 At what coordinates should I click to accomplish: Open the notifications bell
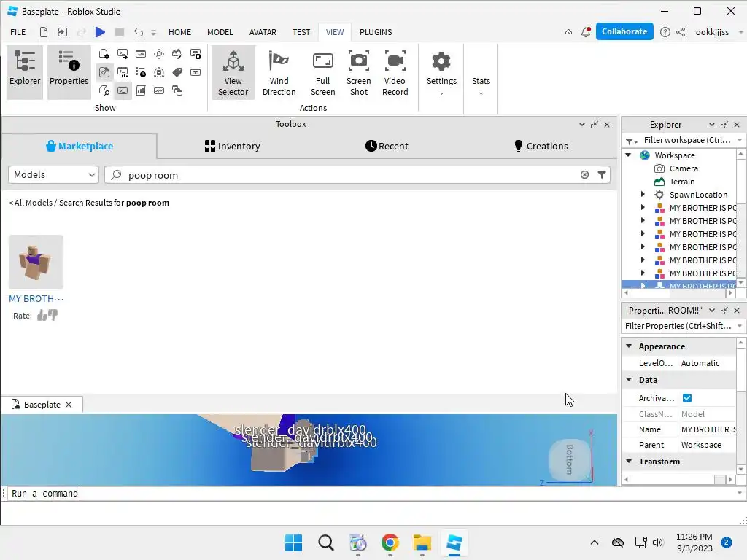click(586, 32)
